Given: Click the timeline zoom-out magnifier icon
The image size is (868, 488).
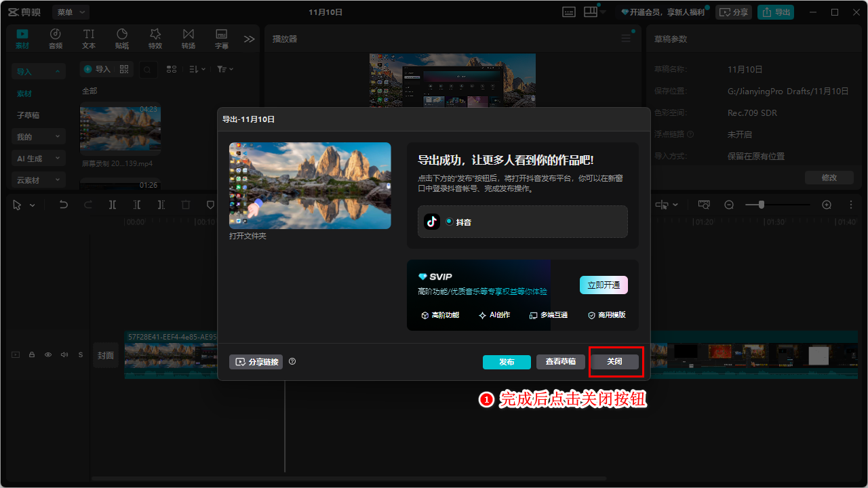Looking at the screenshot, I should click(729, 205).
